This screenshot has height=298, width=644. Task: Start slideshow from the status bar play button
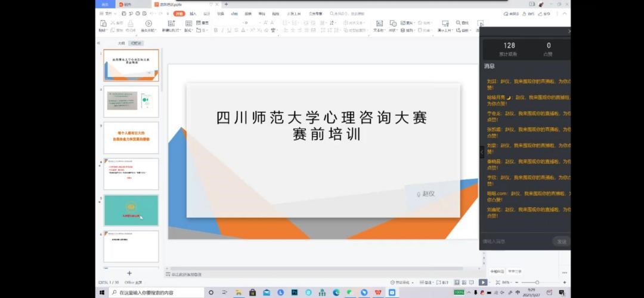483,282
